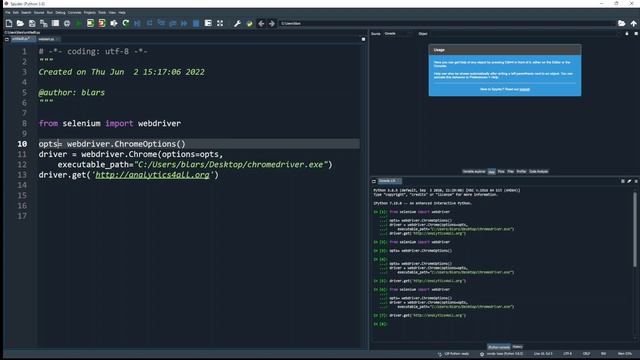Stop debugging with the blue square icon
Viewport: 640px width, 360px height.
(x=196, y=23)
